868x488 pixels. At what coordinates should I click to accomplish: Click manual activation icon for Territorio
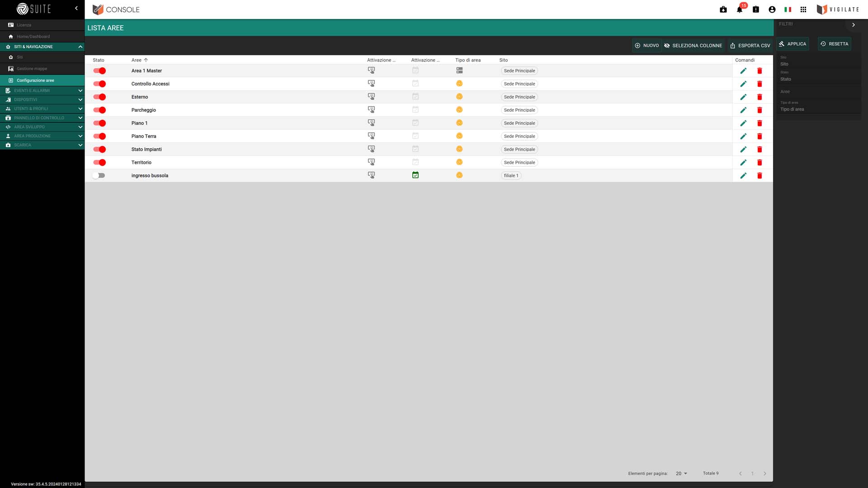(x=371, y=162)
